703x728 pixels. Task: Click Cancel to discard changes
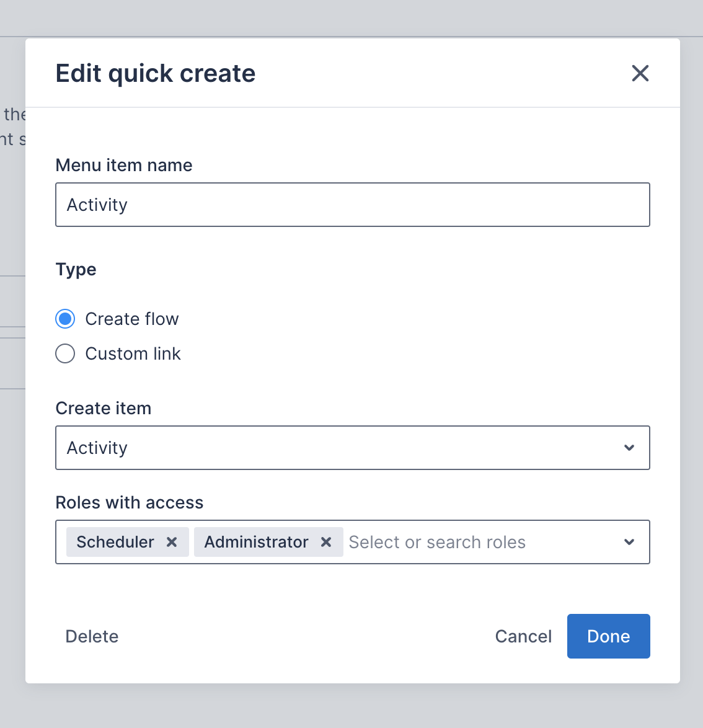(x=523, y=636)
